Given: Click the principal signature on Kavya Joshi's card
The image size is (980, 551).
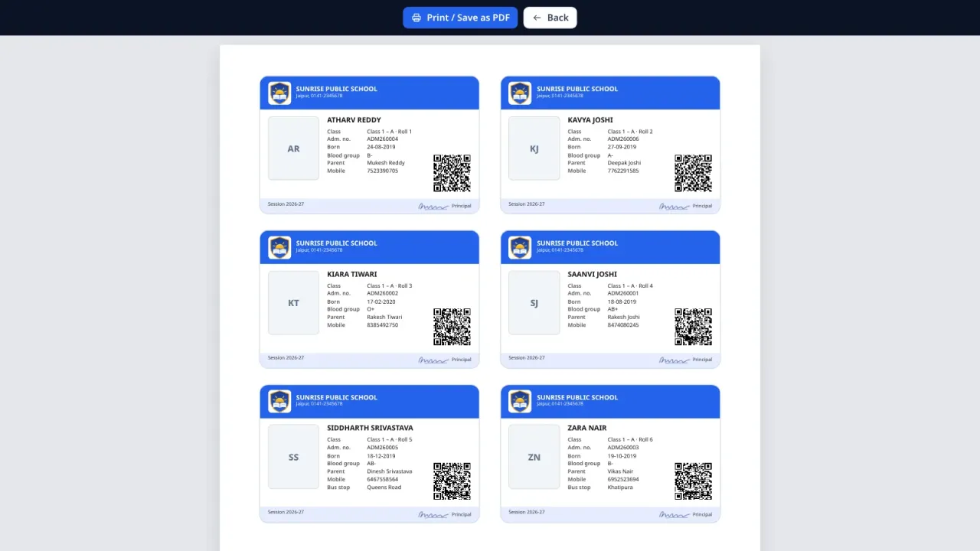Looking at the screenshot, I should pyautogui.click(x=675, y=206).
